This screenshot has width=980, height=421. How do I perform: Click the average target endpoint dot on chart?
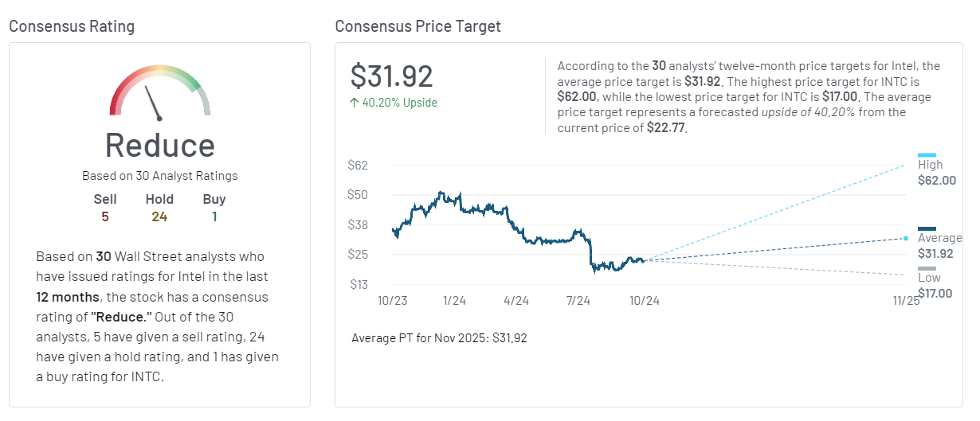(x=905, y=238)
